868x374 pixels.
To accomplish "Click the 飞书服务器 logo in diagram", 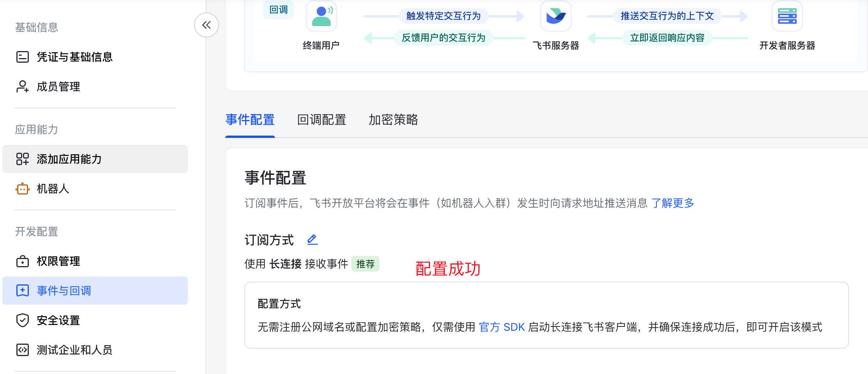I will coord(556,16).
